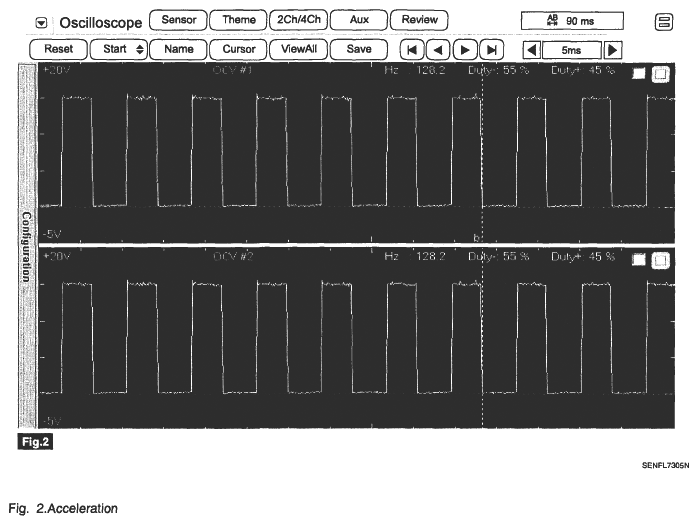Click the Name button

pos(178,48)
